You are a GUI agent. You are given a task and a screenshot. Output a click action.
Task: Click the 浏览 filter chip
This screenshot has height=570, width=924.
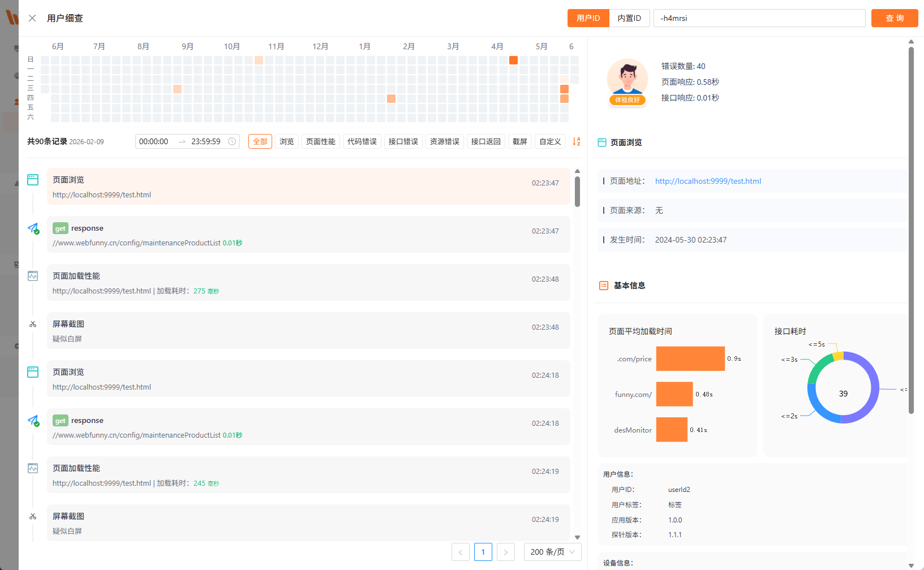(286, 141)
